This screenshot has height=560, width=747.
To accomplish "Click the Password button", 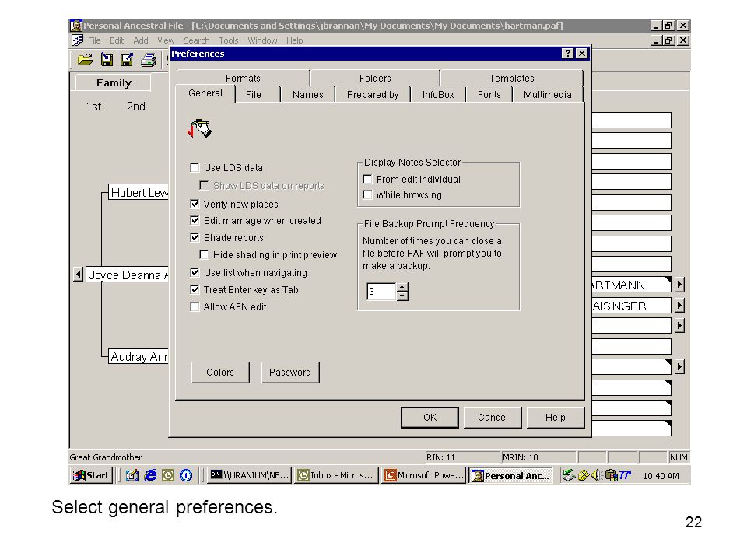I will [x=290, y=372].
